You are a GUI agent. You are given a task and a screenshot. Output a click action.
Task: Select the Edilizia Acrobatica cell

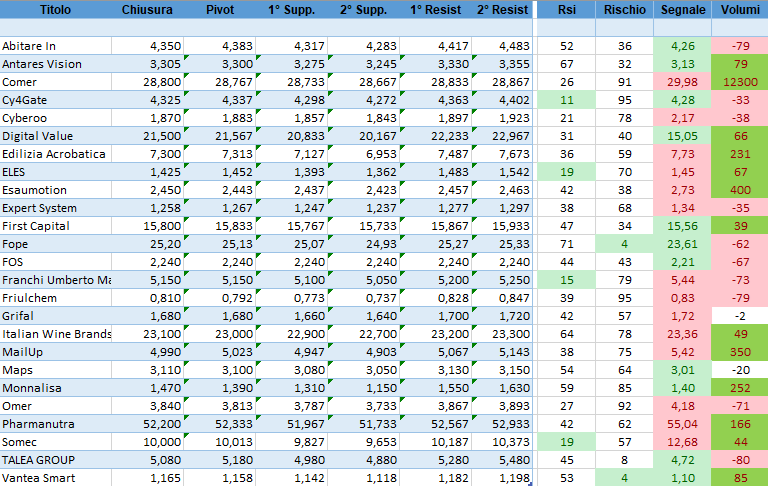coord(55,154)
